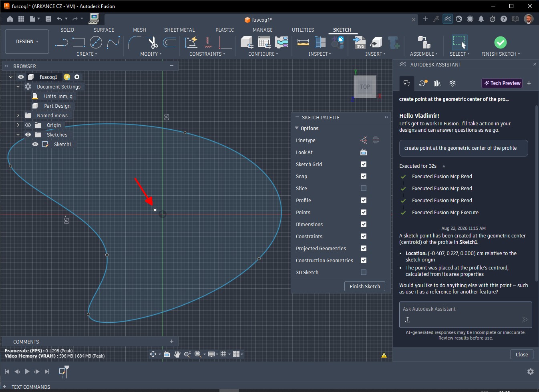Screen dimensions: 539x392
Task: Collapse the Sketches folder node
Action: (x=18, y=135)
